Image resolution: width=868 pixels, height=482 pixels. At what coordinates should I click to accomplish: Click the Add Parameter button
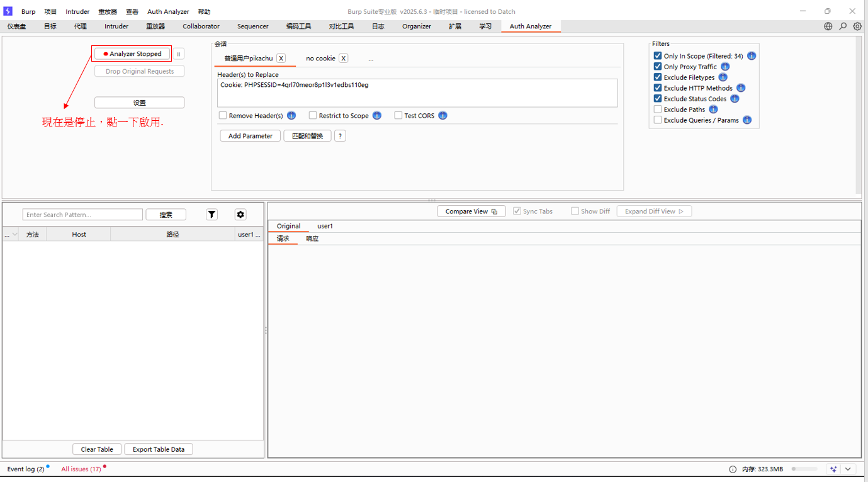[251, 136]
